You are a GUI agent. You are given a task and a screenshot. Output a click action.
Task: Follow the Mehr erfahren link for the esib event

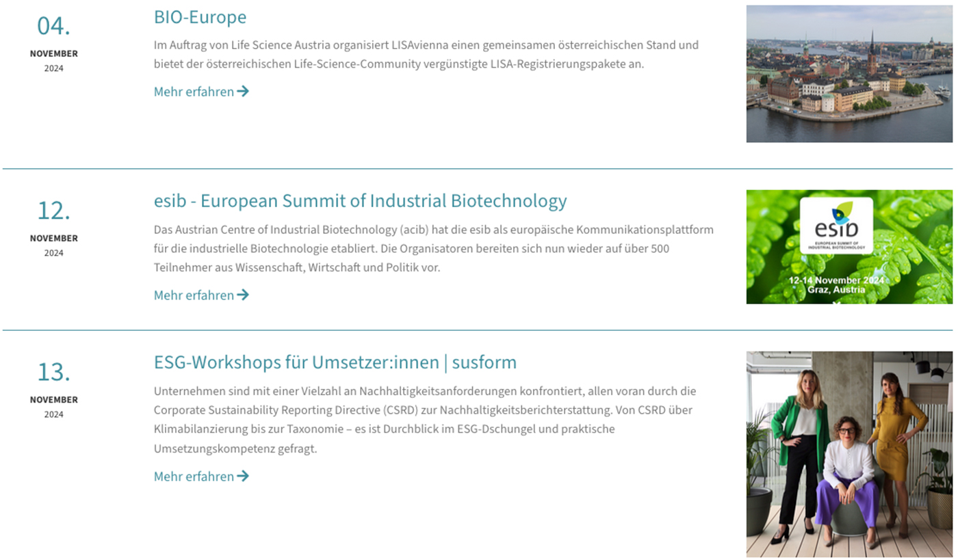pyautogui.click(x=201, y=295)
